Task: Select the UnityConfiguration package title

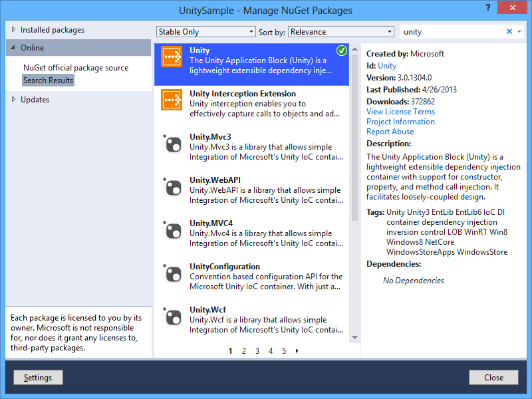Action: tap(225, 267)
